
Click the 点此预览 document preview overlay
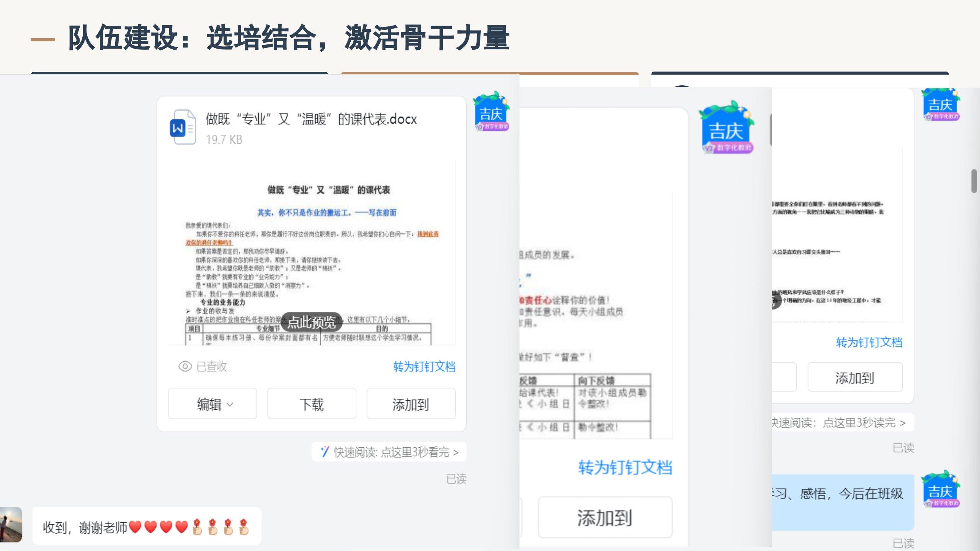[311, 322]
